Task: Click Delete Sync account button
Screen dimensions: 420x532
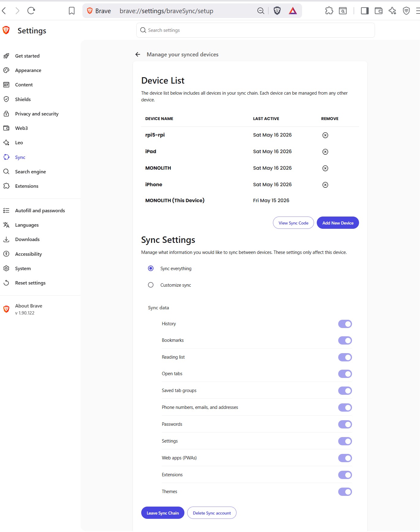Action: pos(212,513)
